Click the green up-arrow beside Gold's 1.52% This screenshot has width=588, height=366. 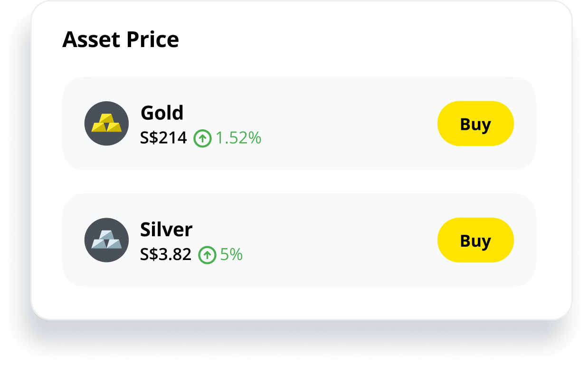(202, 138)
